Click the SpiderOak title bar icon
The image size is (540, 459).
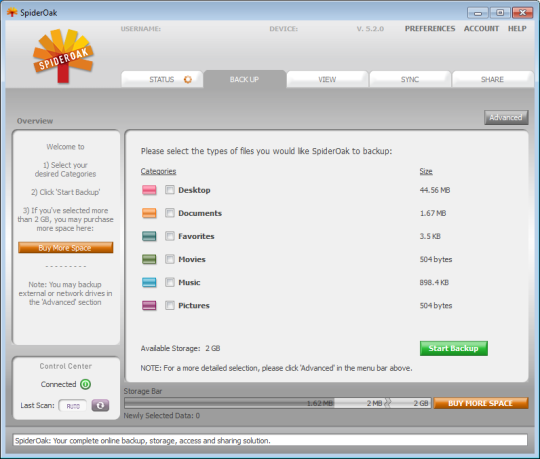tap(12, 13)
